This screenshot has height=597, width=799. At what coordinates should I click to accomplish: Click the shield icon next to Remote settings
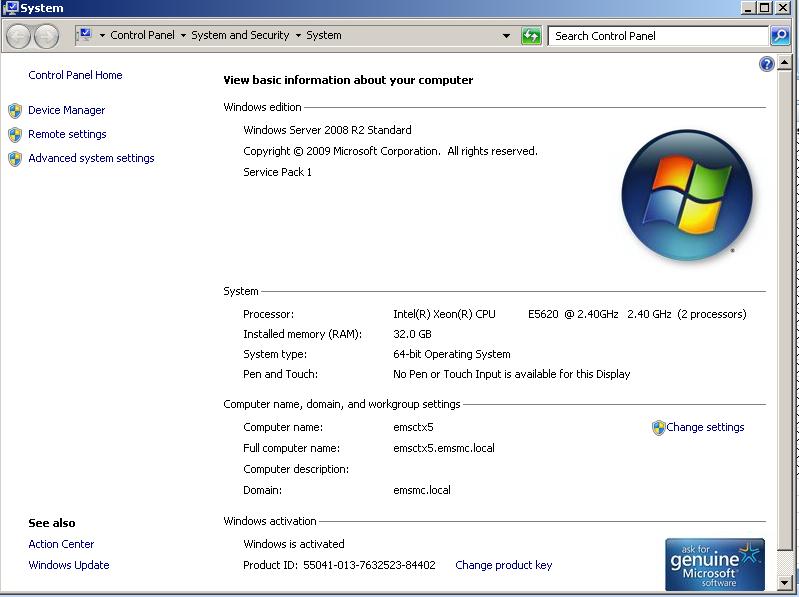pos(15,135)
